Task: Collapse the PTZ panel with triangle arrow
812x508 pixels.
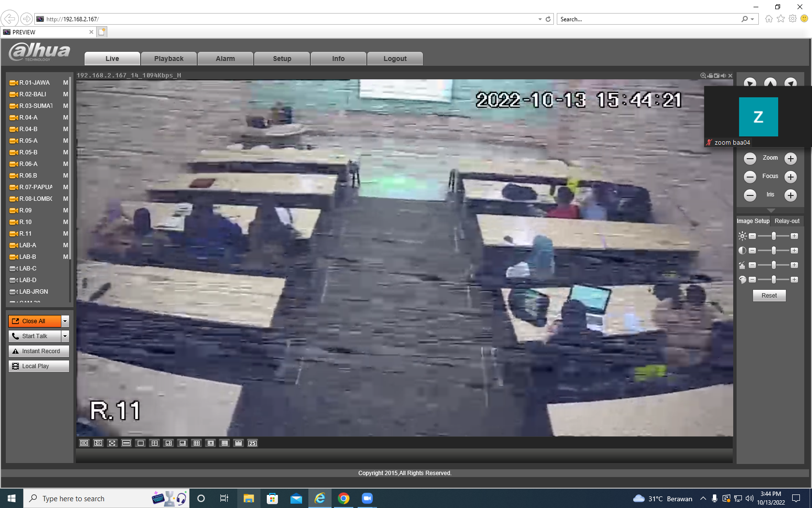Action: [771, 210]
